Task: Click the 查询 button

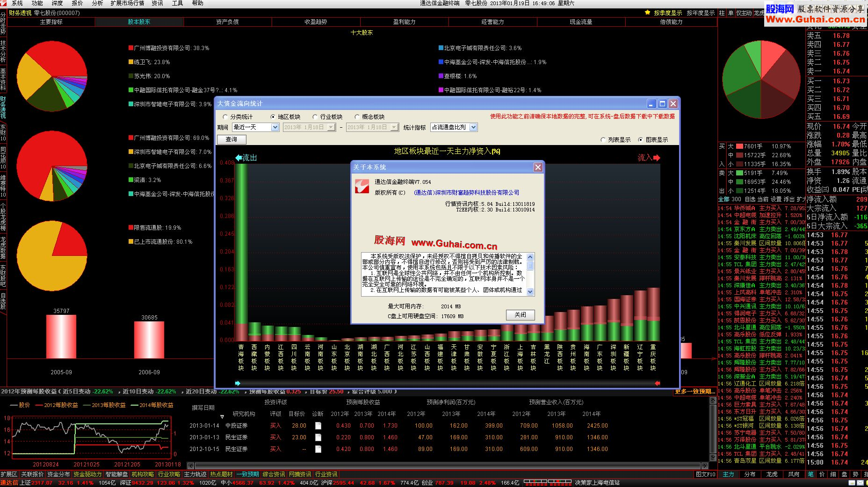Action: [x=231, y=139]
